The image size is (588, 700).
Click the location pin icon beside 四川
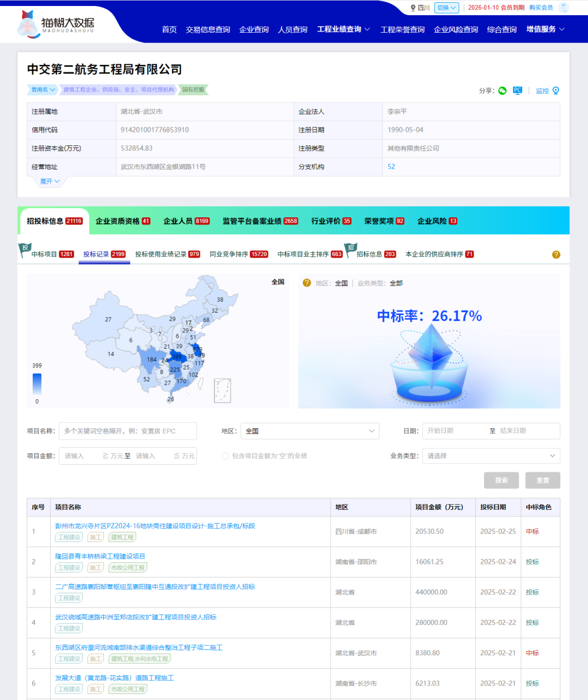click(x=413, y=8)
